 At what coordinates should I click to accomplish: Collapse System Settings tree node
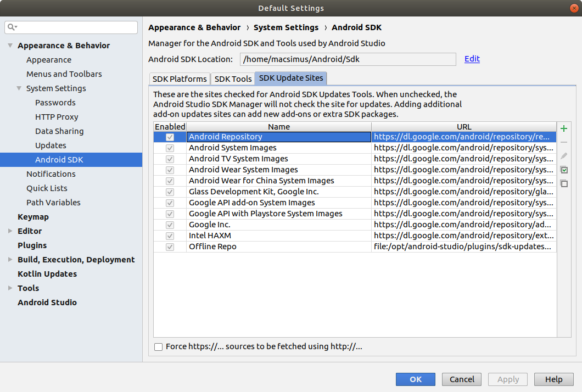click(x=19, y=88)
